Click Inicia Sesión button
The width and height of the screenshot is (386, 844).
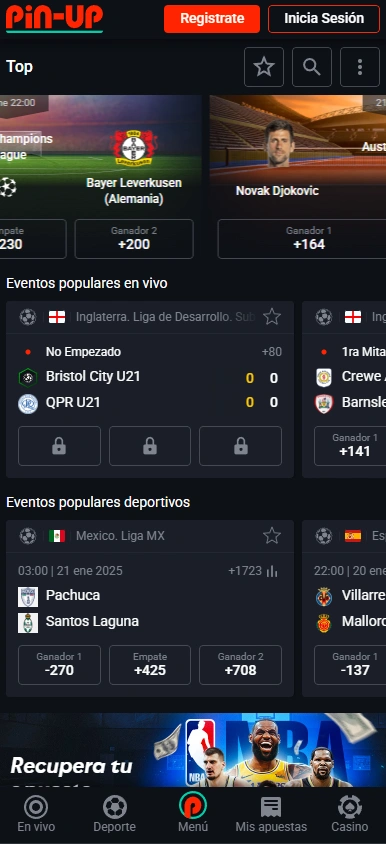point(324,19)
